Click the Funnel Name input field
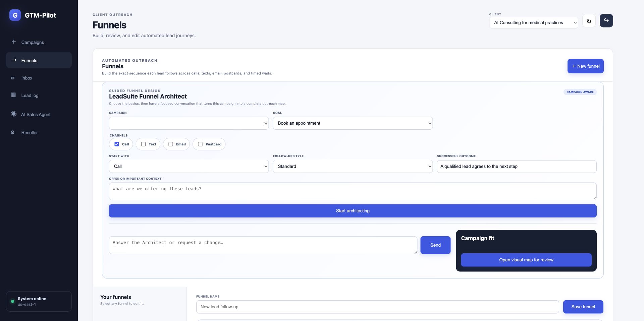This screenshot has width=644, height=321. tap(378, 307)
